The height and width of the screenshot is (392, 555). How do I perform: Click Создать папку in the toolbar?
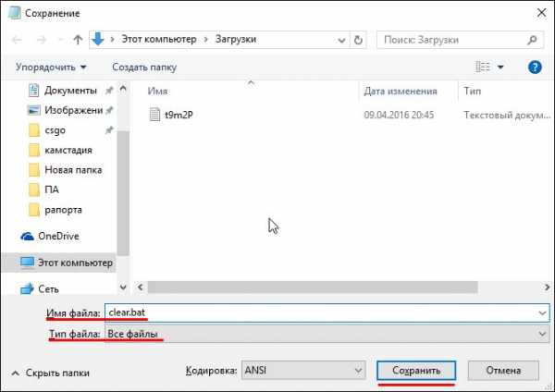(x=142, y=67)
